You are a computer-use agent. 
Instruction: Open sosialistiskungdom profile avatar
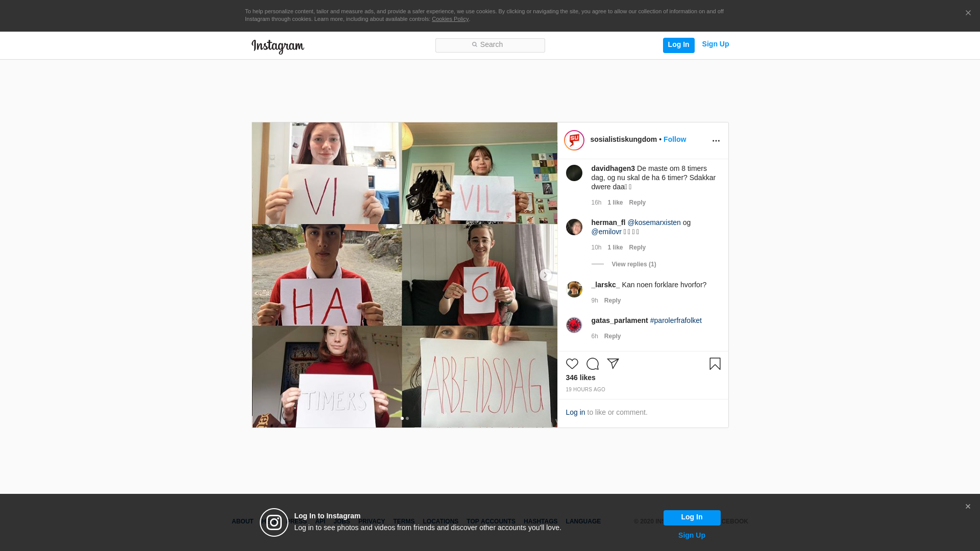coord(574,140)
